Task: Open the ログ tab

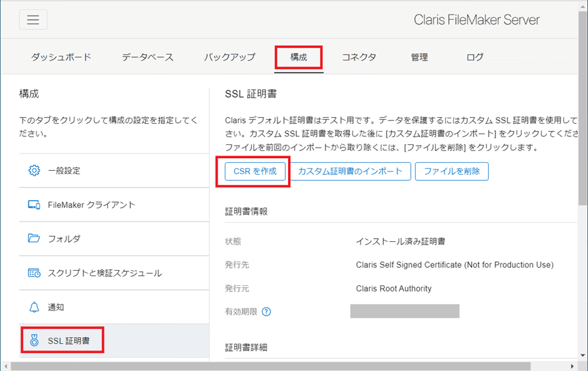Action: (x=475, y=57)
